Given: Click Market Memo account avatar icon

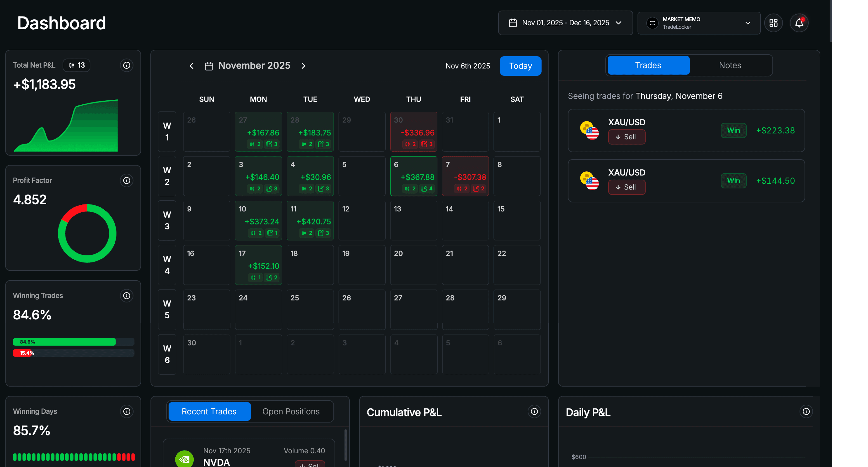Looking at the screenshot, I should point(652,23).
